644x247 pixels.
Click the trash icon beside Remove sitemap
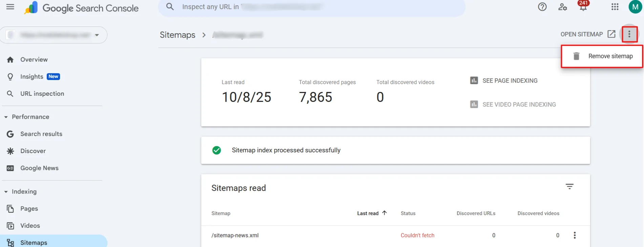point(576,56)
